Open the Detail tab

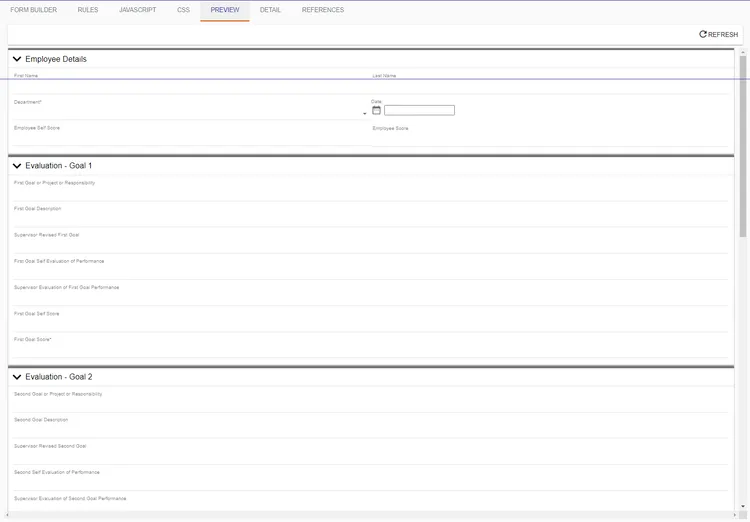pos(270,10)
